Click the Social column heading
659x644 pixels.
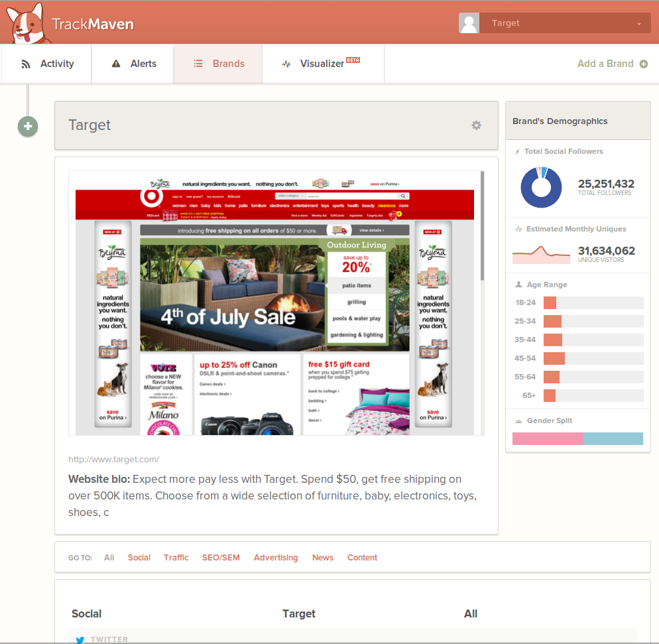click(87, 613)
